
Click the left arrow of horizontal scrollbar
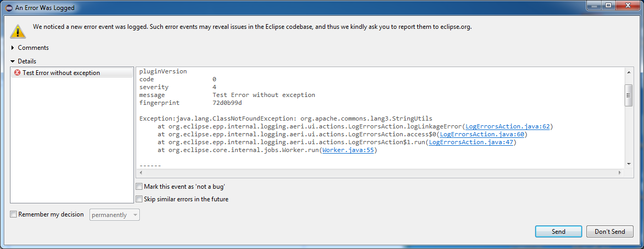coord(139,172)
